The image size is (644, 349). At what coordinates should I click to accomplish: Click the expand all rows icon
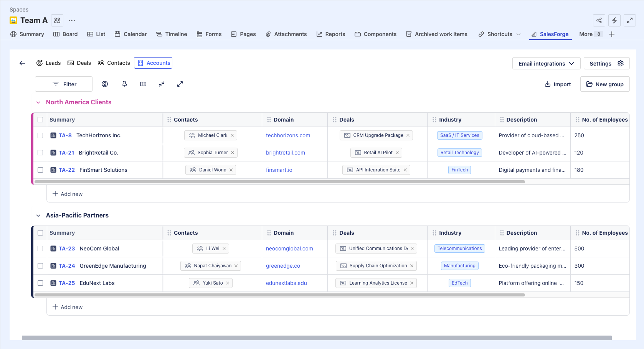tap(180, 84)
